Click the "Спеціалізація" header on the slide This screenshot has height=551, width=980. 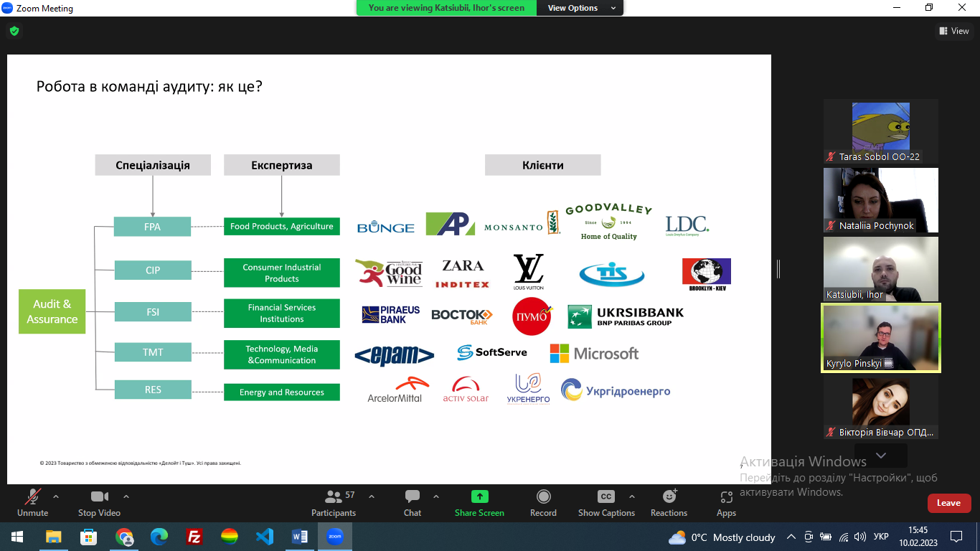pos(153,165)
